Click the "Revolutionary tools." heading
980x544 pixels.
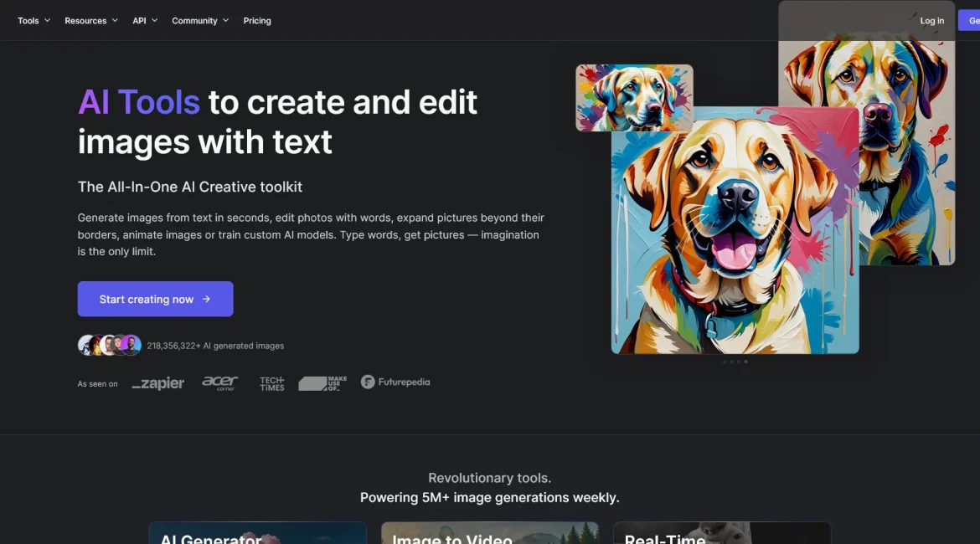tap(489, 478)
